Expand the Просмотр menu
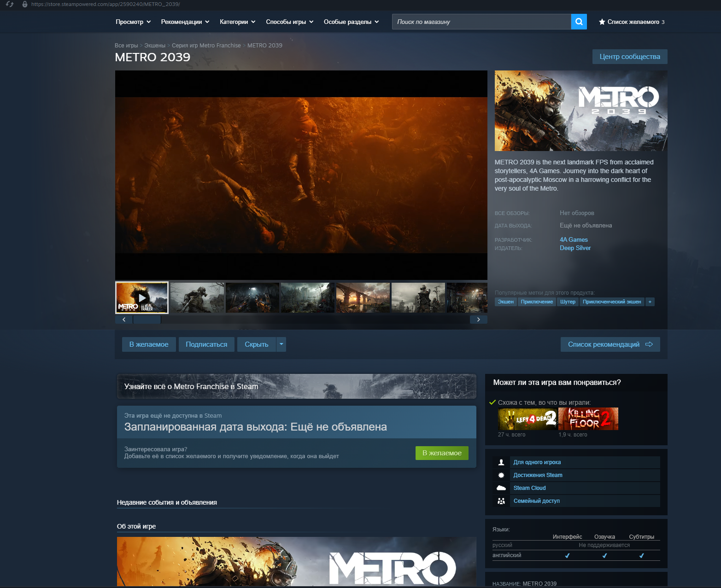Viewport: 721px width, 588px height. pos(133,22)
